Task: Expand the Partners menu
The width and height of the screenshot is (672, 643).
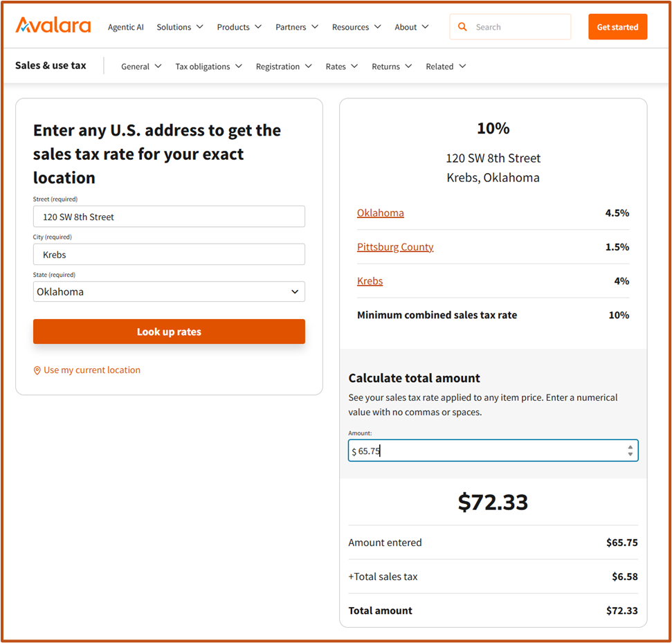Action: [x=297, y=27]
